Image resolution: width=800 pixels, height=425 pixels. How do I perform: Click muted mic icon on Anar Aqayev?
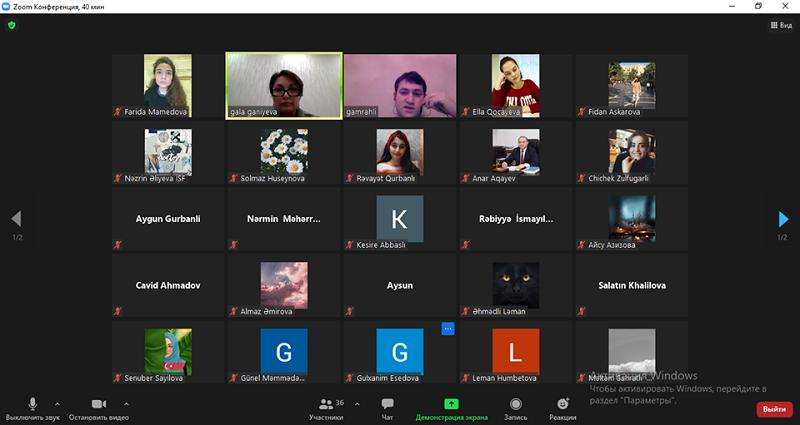(x=465, y=179)
